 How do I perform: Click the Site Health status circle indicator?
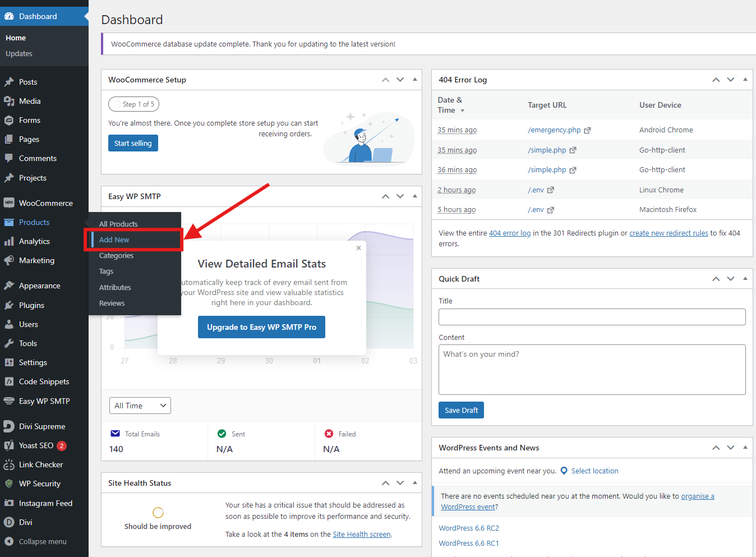(158, 513)
